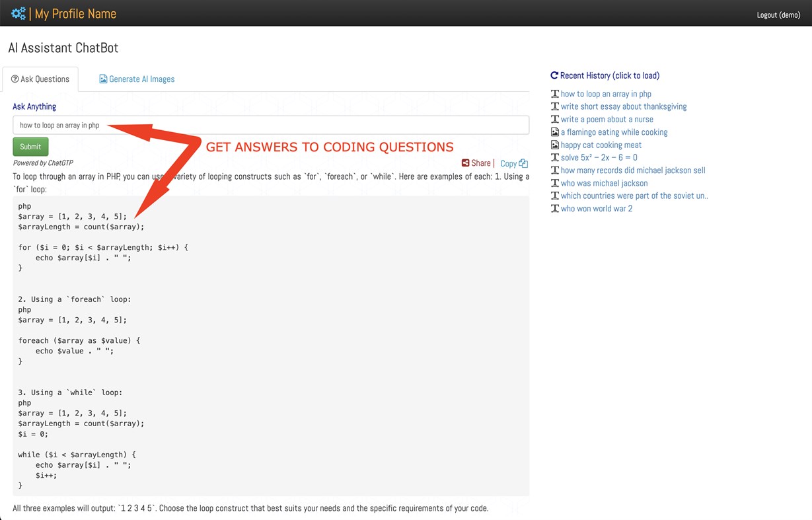
Task: Click the green Submit button
Action: [30, 147]
